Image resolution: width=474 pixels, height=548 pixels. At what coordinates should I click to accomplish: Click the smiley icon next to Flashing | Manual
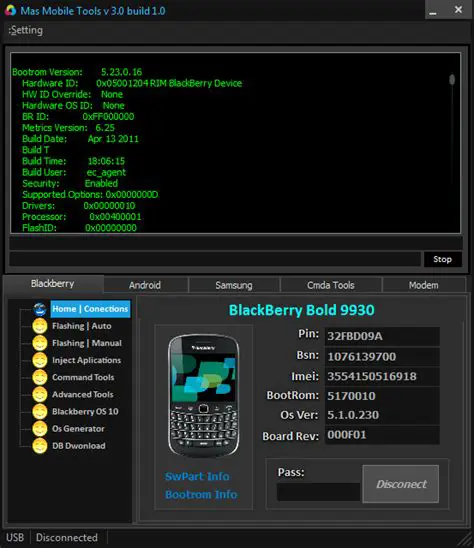[x=40, y=343]
